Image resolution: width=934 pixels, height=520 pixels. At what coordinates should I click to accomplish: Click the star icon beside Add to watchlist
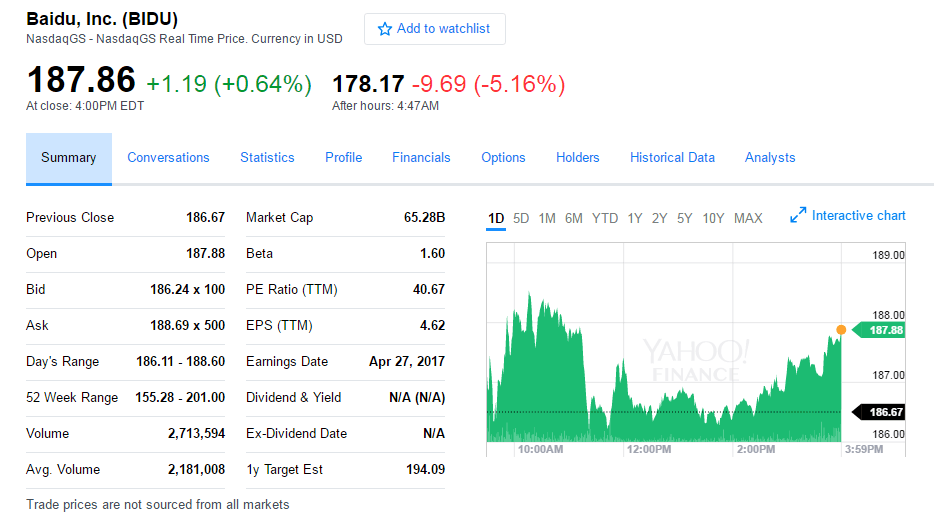385,29
